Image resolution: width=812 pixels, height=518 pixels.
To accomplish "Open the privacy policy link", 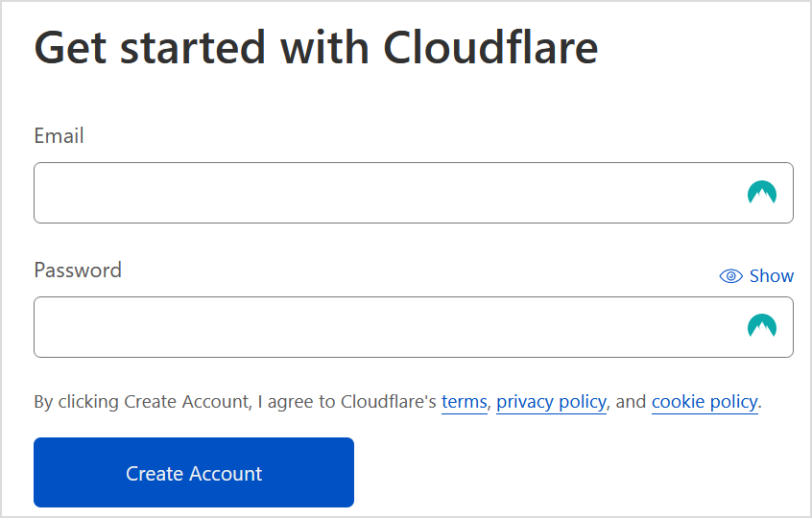I will [x=551, y=402].
